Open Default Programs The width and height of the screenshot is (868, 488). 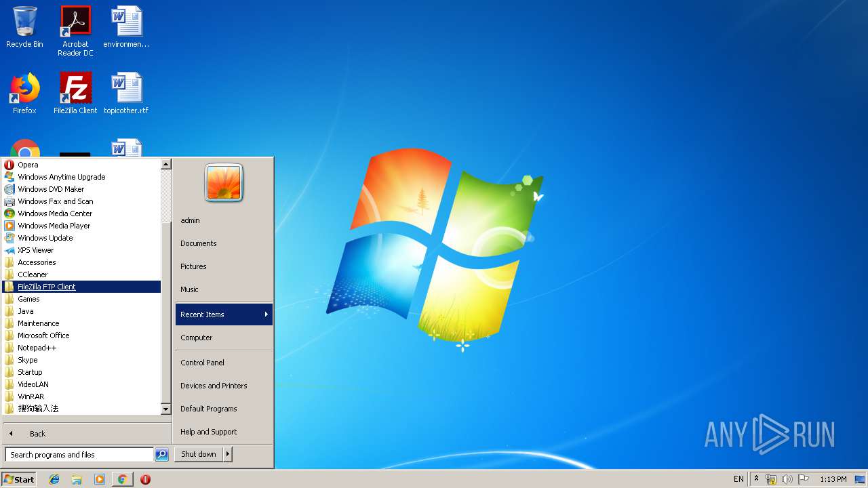click(224, 409)
